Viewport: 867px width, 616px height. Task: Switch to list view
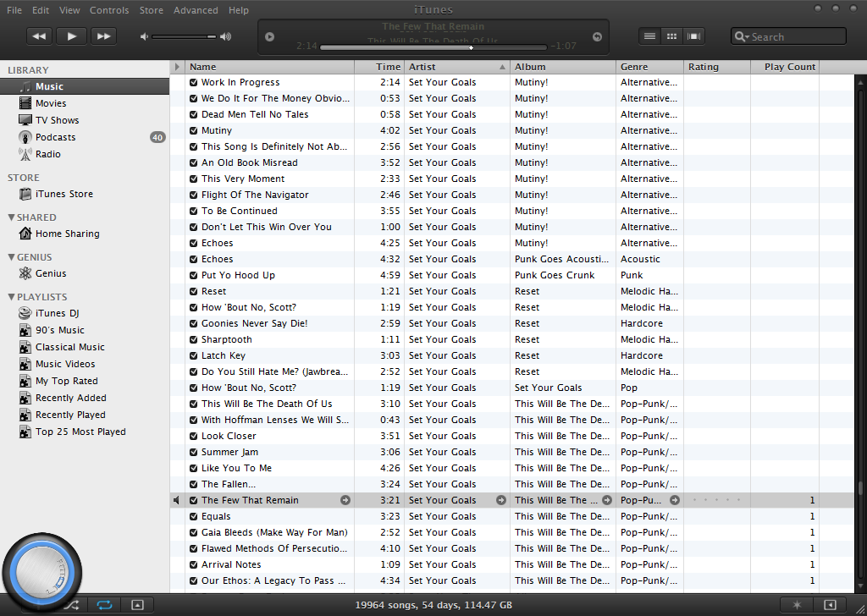[649, 36]
